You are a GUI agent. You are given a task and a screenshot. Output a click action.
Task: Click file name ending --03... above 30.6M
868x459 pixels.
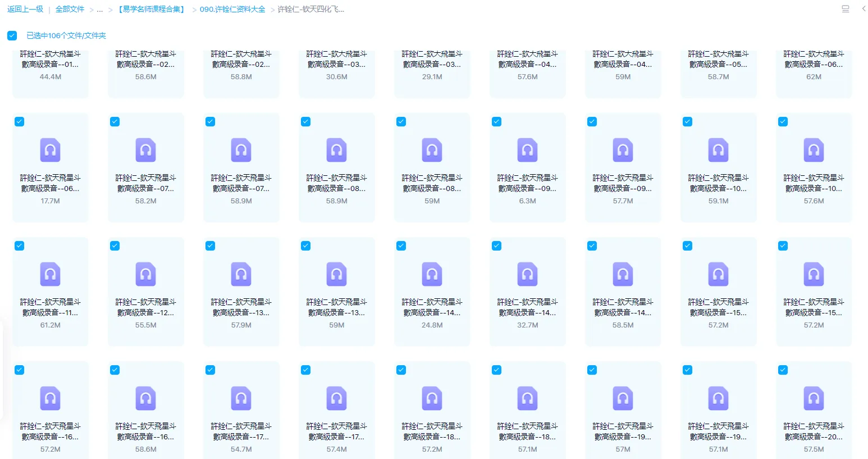point(337,59)
